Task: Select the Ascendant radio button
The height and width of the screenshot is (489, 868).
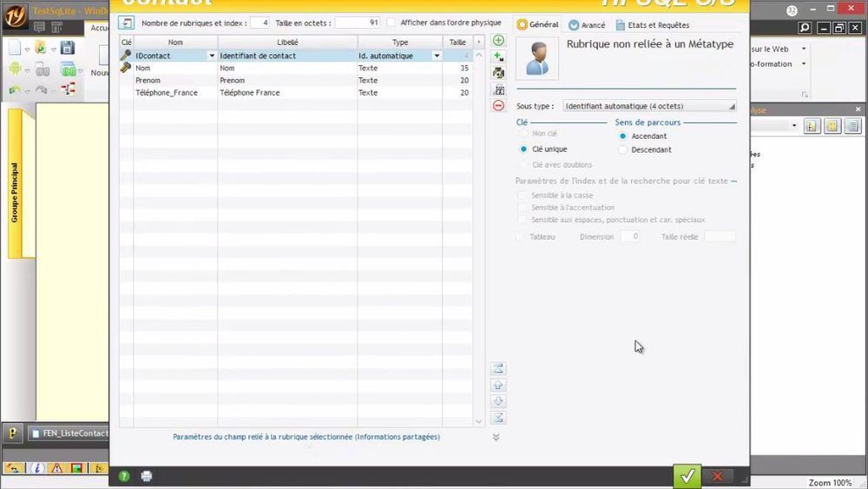Action: click(622, 135)
